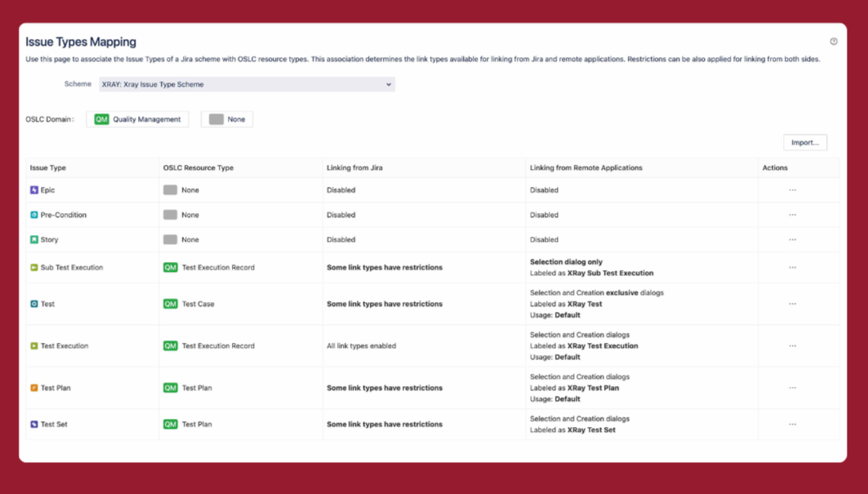Open actions menu for the Test Set row
868x494 pixels.
(792, 425)
